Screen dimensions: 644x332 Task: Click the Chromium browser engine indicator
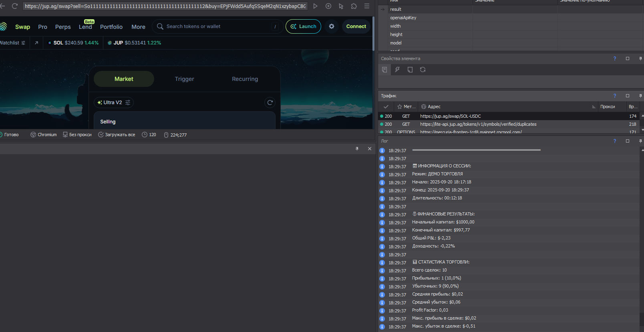tap(44, 135)
